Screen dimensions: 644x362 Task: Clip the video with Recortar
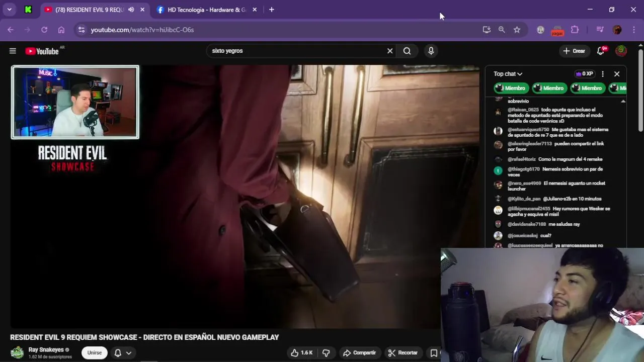tap(403, 353)
